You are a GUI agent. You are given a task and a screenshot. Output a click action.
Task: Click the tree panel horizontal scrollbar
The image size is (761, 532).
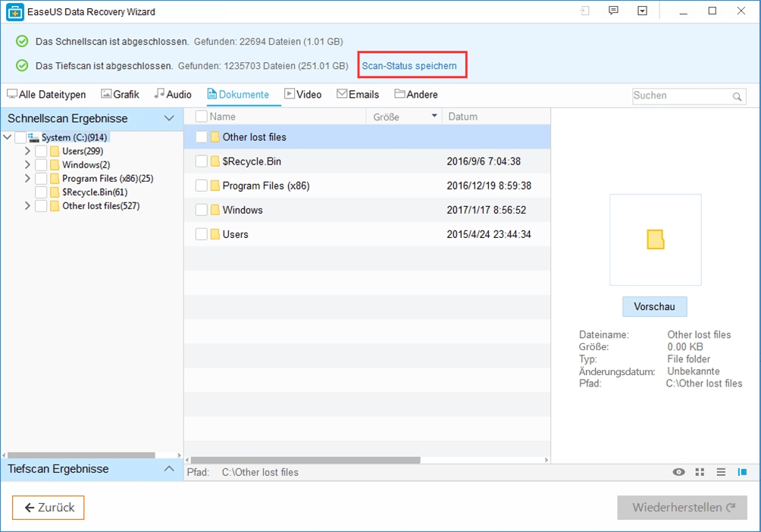(81, 455)
